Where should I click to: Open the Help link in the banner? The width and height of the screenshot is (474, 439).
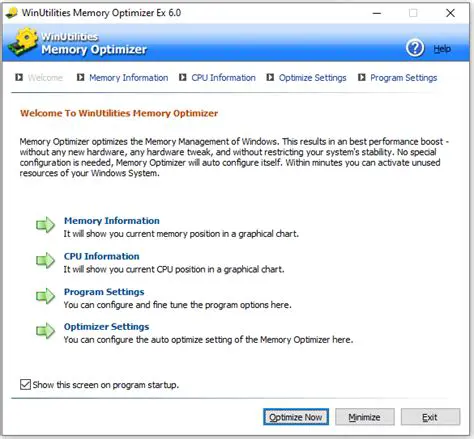click(x=442, y=49)
